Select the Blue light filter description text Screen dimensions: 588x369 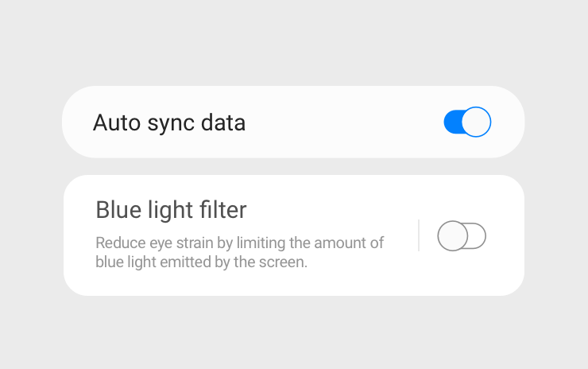click(239, 252)
